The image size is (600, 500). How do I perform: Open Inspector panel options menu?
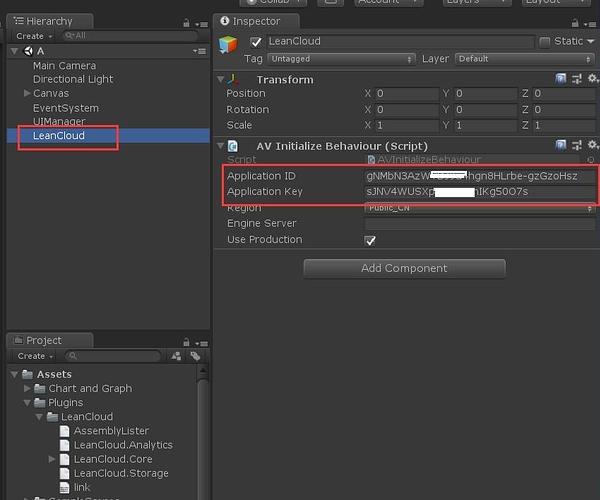(590, 24)
